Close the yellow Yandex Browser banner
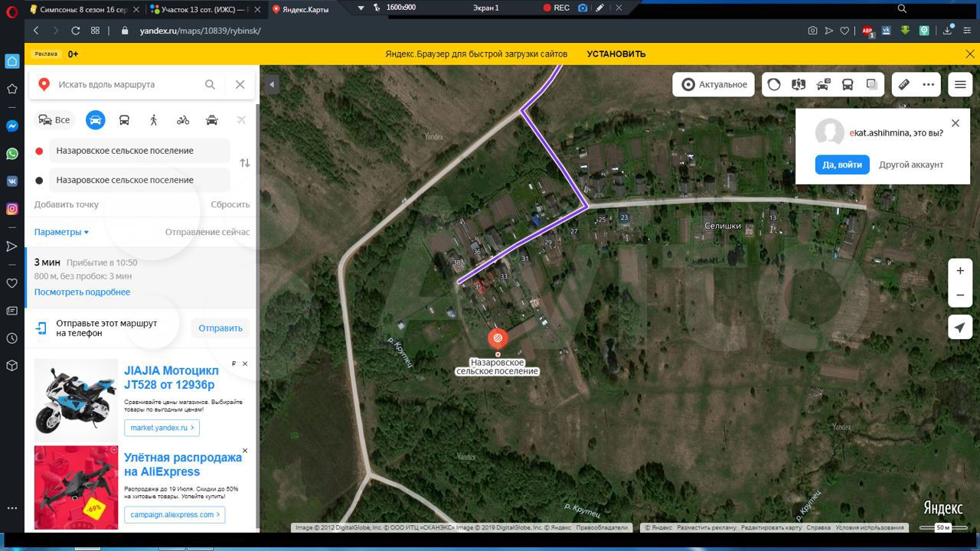Viewport: 980px width, 551px height. click(x=969, y=54)
